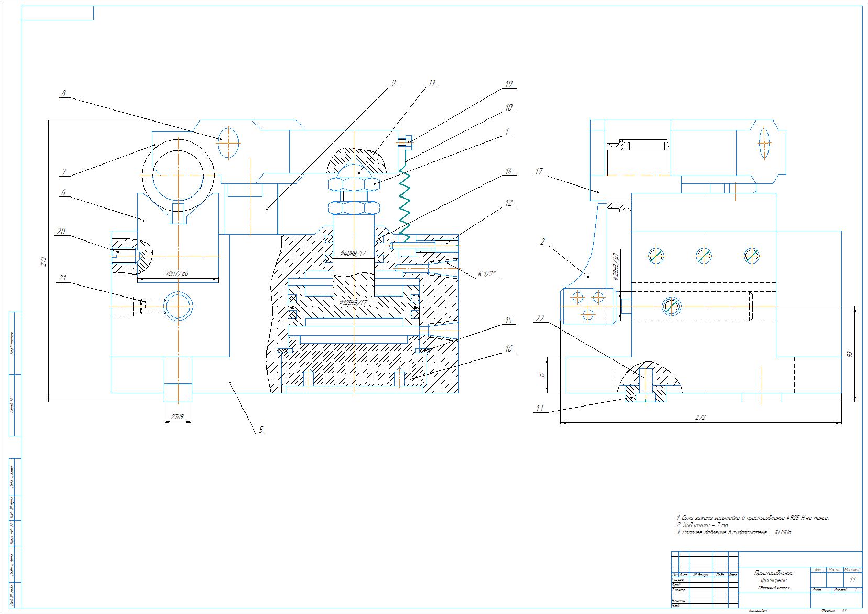
Task: Select balloon number 19
Action: (508, 84)
